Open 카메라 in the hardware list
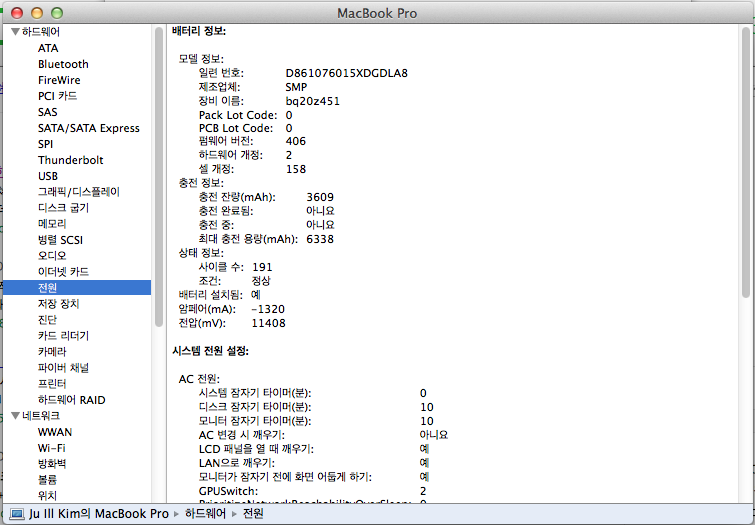 coord(52,352)
